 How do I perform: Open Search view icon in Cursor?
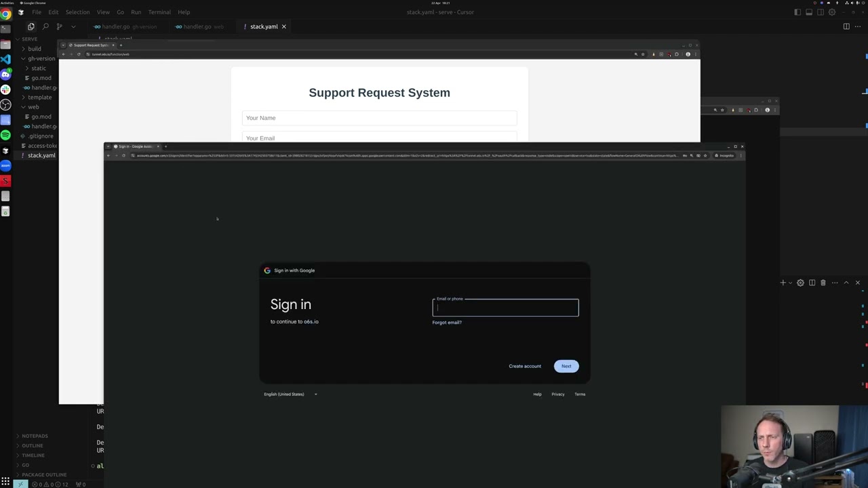click(x=45, y=26)
